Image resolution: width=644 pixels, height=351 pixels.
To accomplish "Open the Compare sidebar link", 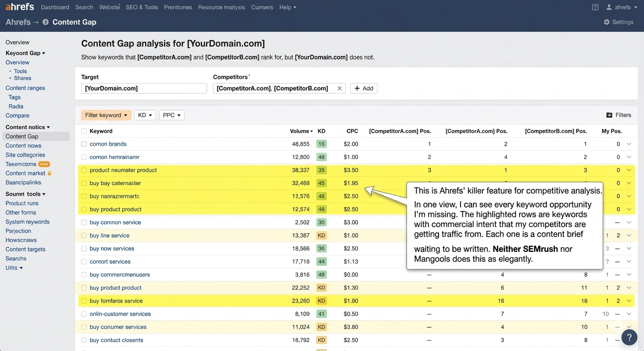I will (17, 116).
